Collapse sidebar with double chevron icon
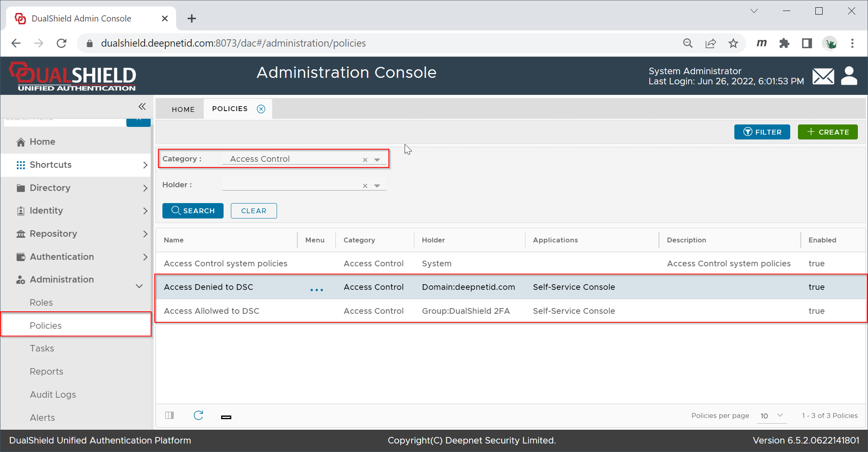 point(142,107)
